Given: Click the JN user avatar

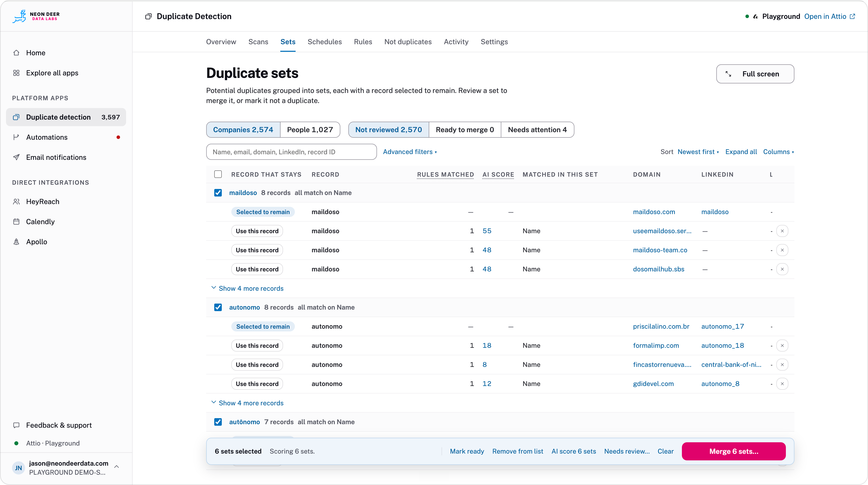Looking at the screenshot, I should tap(19, 468).
